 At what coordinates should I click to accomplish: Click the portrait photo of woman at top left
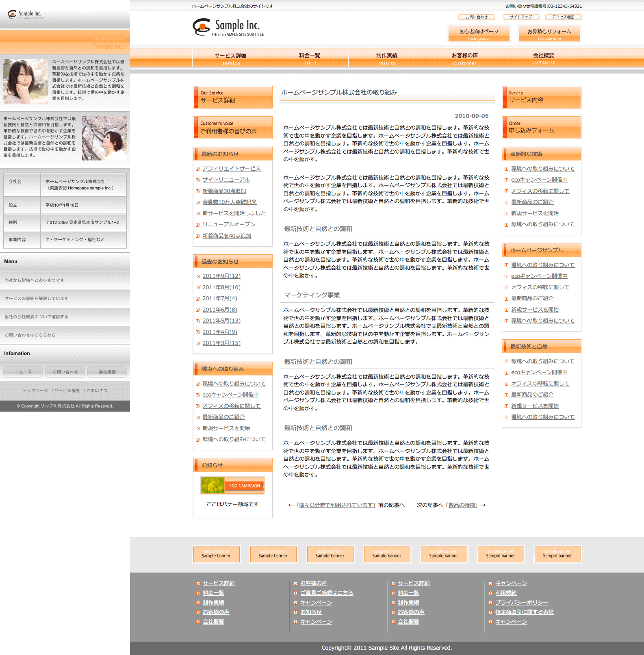pos(26,81)
